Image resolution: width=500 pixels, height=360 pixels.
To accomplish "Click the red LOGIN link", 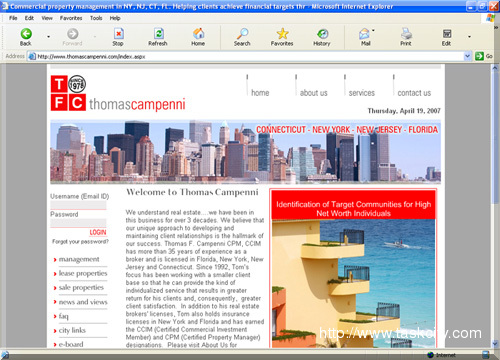I will (98, 232).
